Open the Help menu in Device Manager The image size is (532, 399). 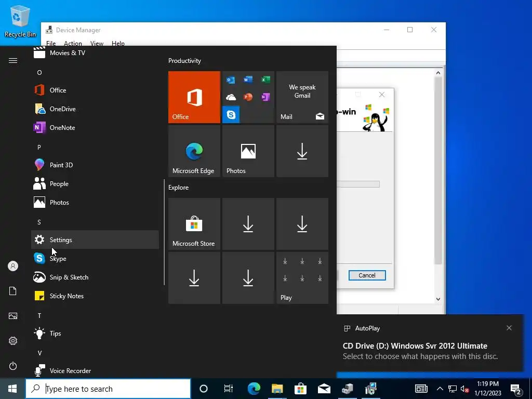pos(118,43)
